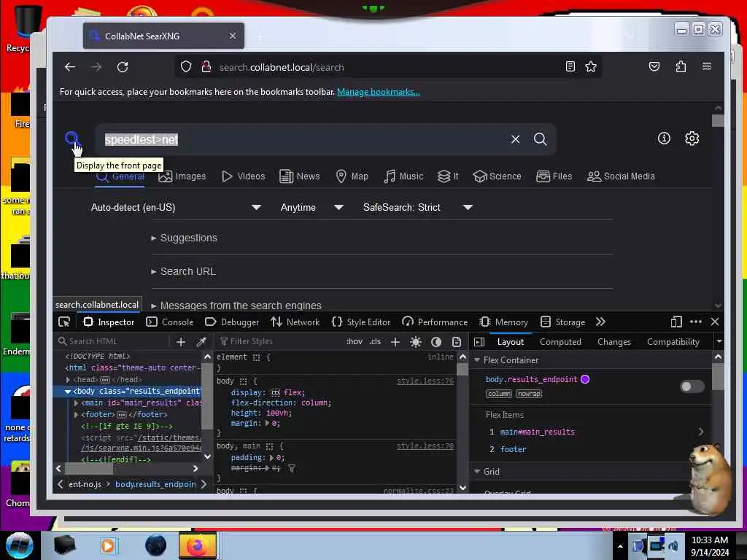Open the Pocket save icon
The height and width of the screenshot is (560, 747).
click(x=654, y=66)
